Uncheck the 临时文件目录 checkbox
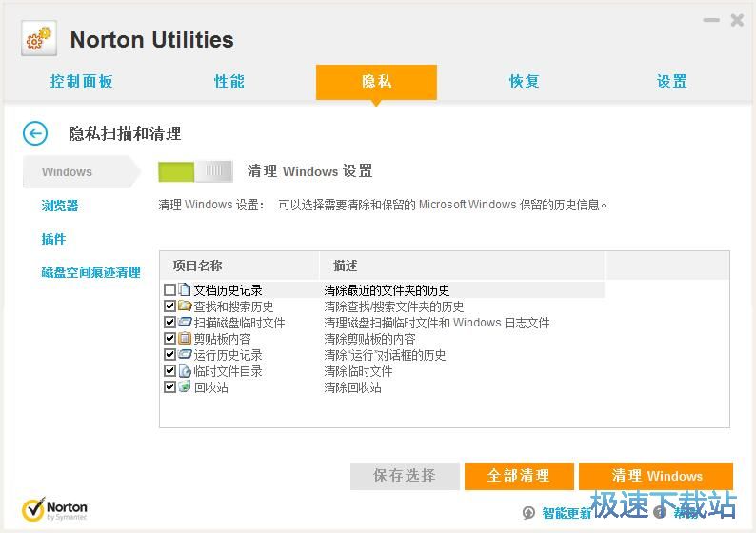The width and height of the screenshot is (756, 533). click(x=169, y=371)
